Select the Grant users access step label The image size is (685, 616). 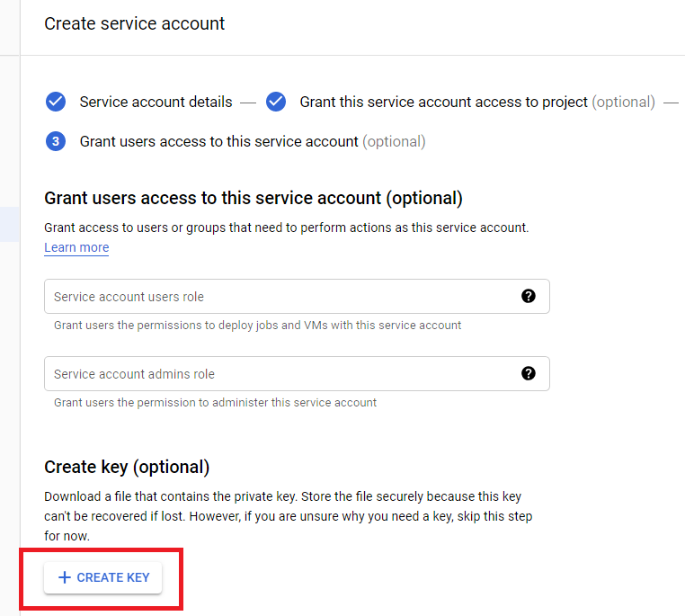click(x=218, y=141)
